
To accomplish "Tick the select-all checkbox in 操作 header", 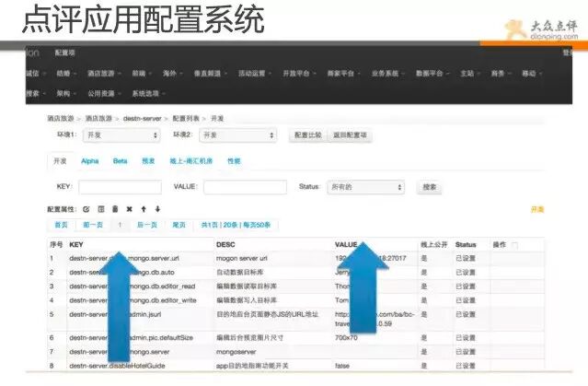I will (515, 246).
